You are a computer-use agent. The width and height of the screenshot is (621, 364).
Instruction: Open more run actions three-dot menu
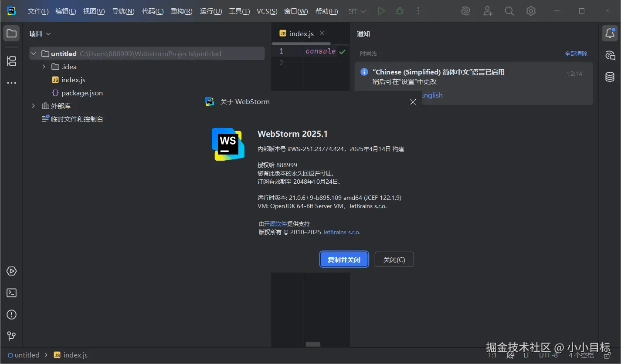(x=418, y=11)
